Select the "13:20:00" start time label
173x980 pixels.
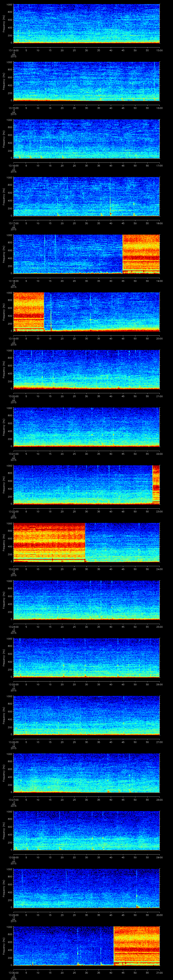(13, 396)
